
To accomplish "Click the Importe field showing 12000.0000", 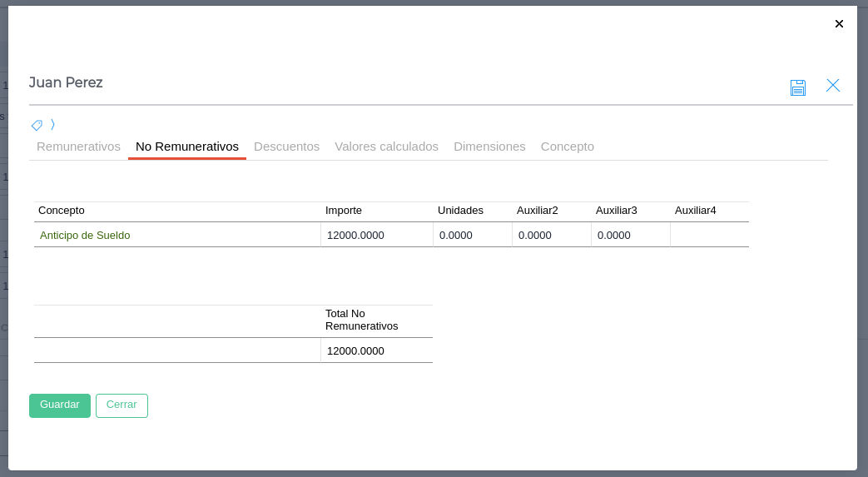I will tap(376, 236).
